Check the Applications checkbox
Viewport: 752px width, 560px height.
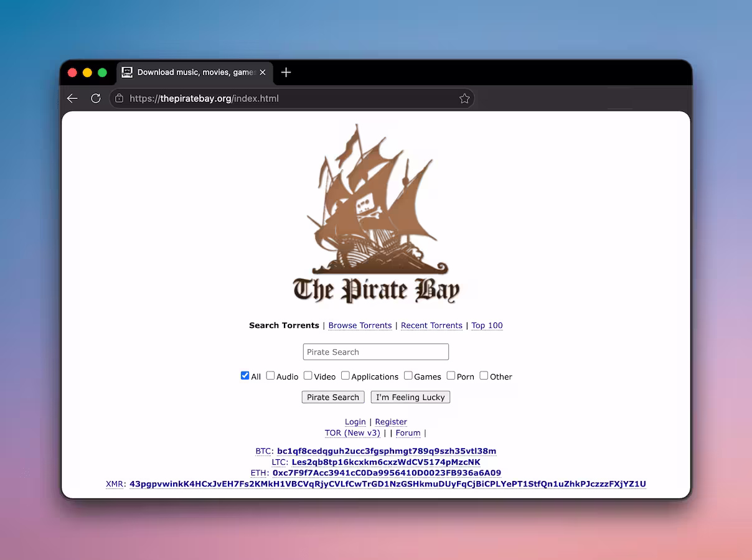(345, 375)
